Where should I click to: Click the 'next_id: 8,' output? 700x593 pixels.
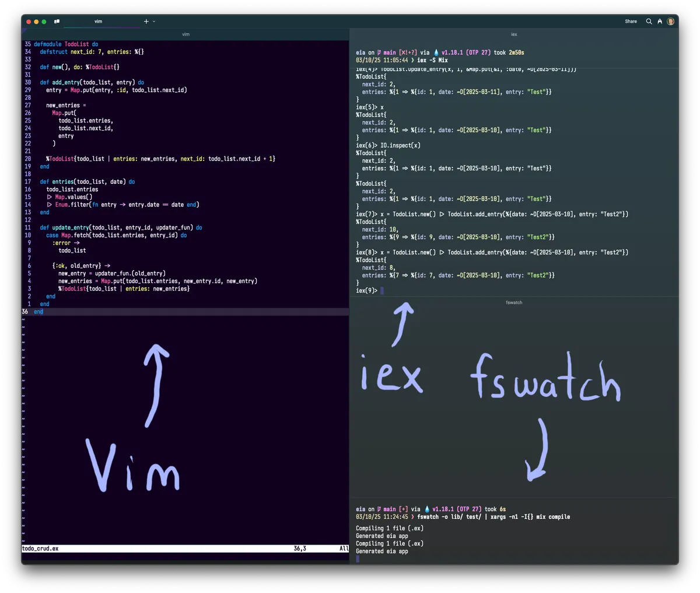[x=379, y=268]
